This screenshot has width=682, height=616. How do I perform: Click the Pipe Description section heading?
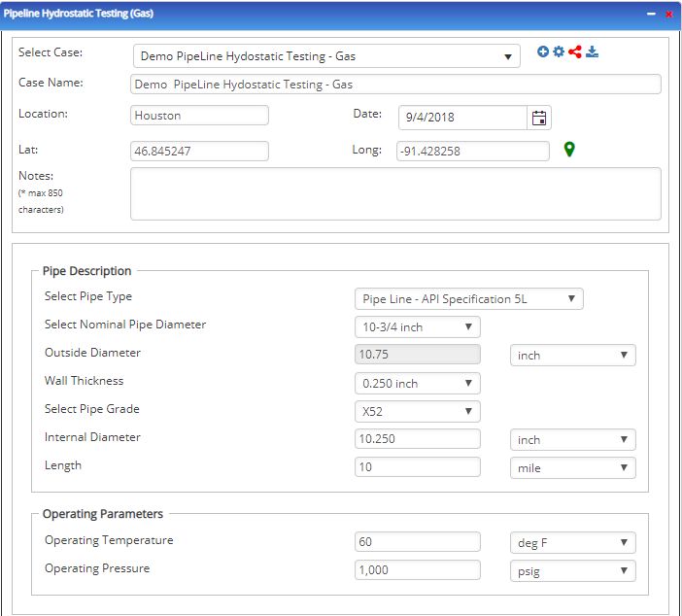pos(87,271)
